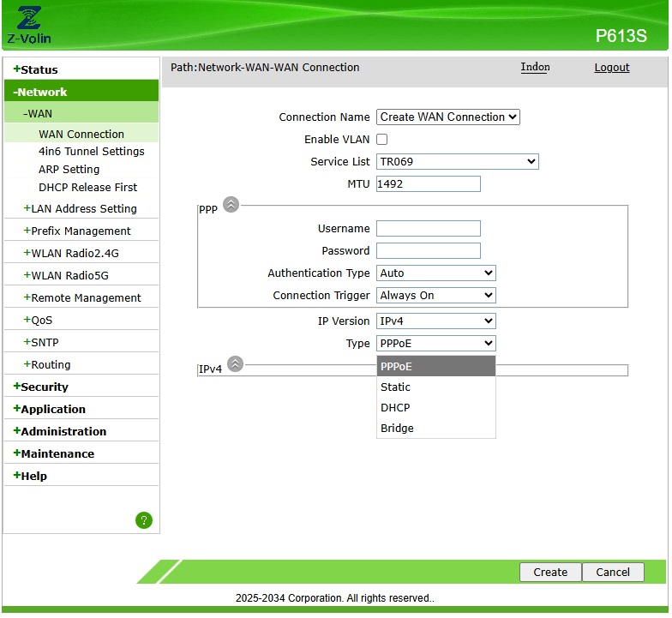Choose DHCP in the Type options
Image resolution: width=672 pixels, height=618 pixels.
(435, 408)
